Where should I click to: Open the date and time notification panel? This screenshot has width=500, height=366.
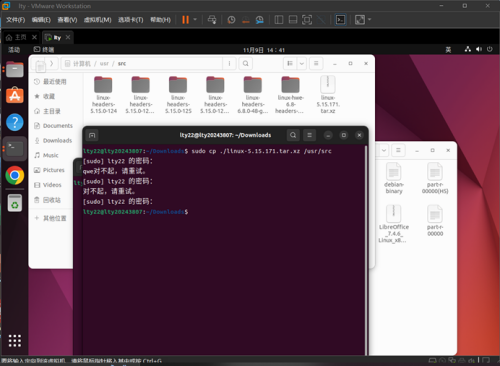[264, 50]
